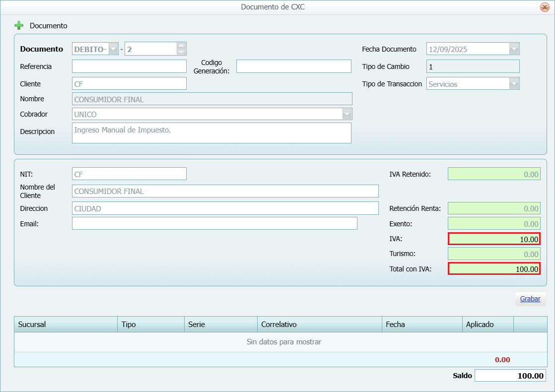The width and height of the screenshot is (555, 392).
Task: Select the Saldo amount field
Action: (510, 376)
